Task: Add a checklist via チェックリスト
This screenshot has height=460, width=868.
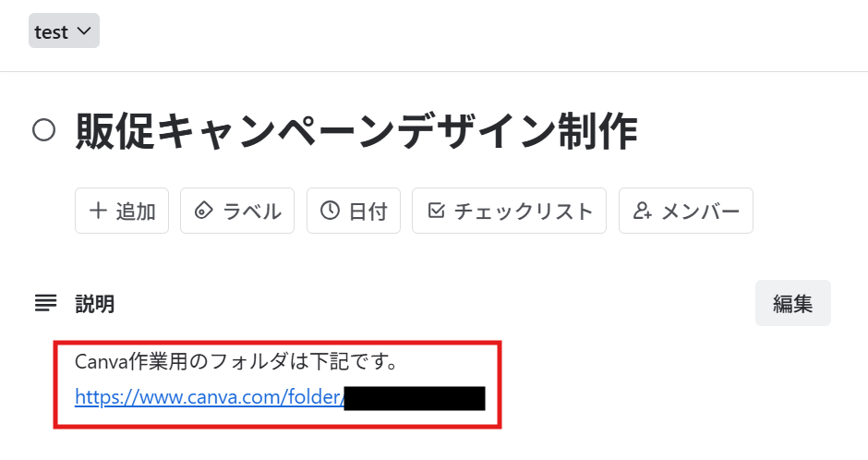Action: [509, 211]
